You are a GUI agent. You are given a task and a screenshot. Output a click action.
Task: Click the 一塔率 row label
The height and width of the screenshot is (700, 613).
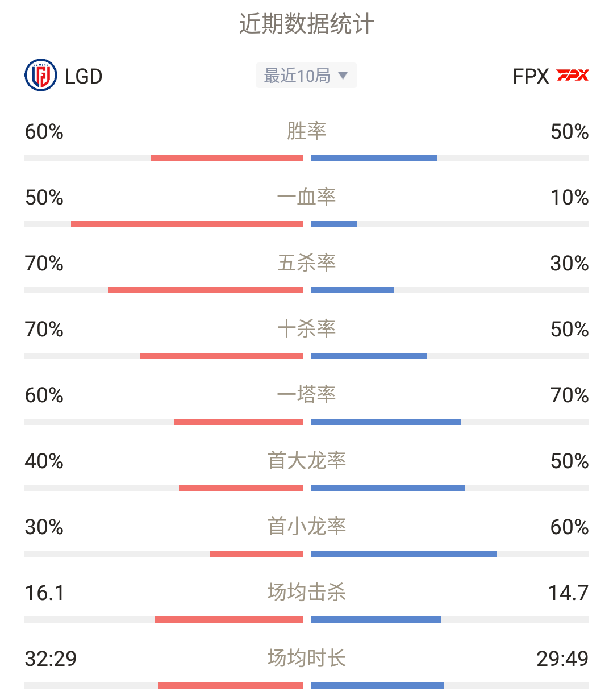[x=307, y=395]
